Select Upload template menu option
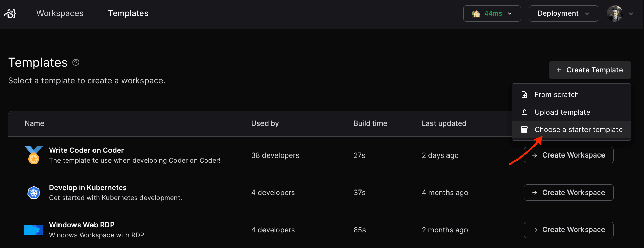Image resolution: width=644 pixels, height=248 pixels. [571, 112]
